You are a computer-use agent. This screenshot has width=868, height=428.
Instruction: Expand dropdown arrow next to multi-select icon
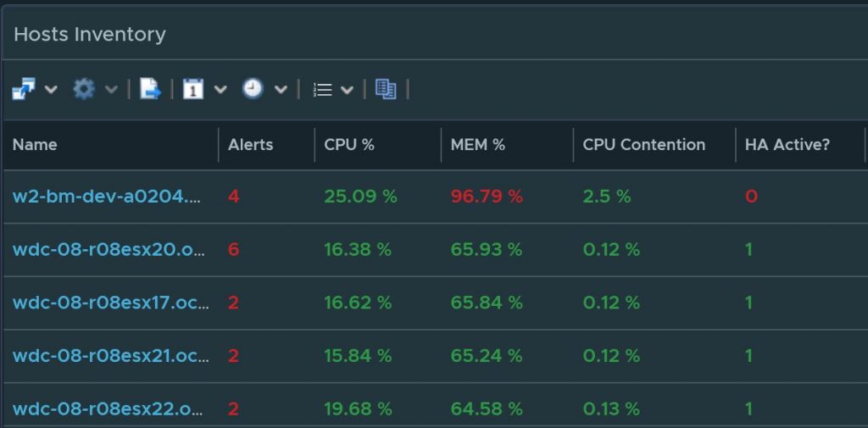50,89
